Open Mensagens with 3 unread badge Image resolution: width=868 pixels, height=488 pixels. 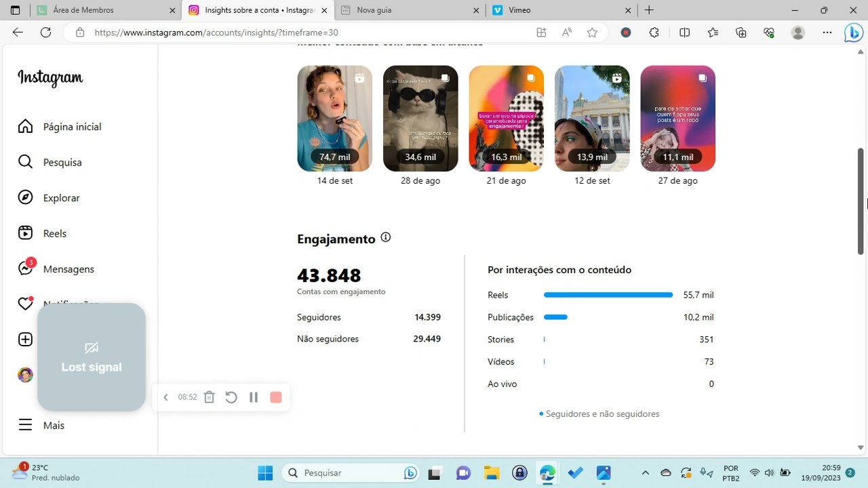56,268
